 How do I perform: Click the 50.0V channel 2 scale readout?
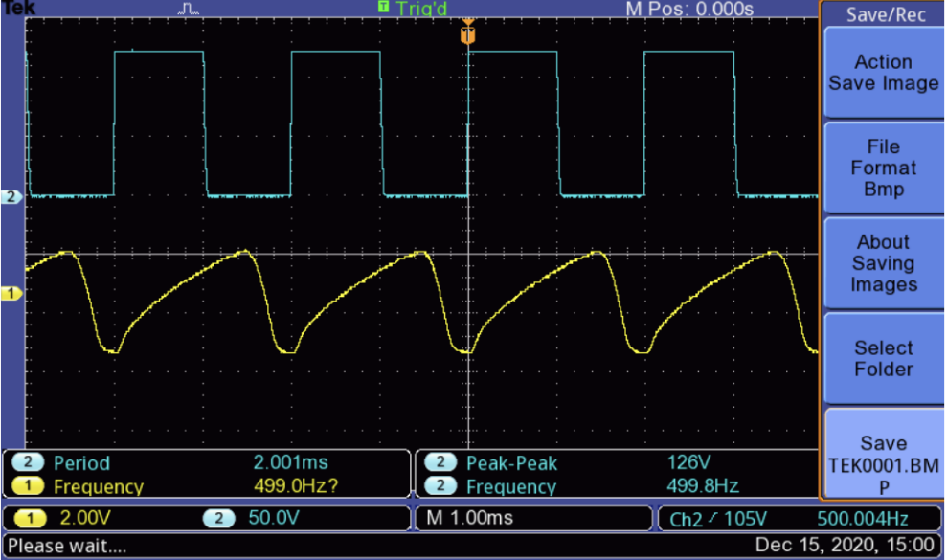click(274, 518)
